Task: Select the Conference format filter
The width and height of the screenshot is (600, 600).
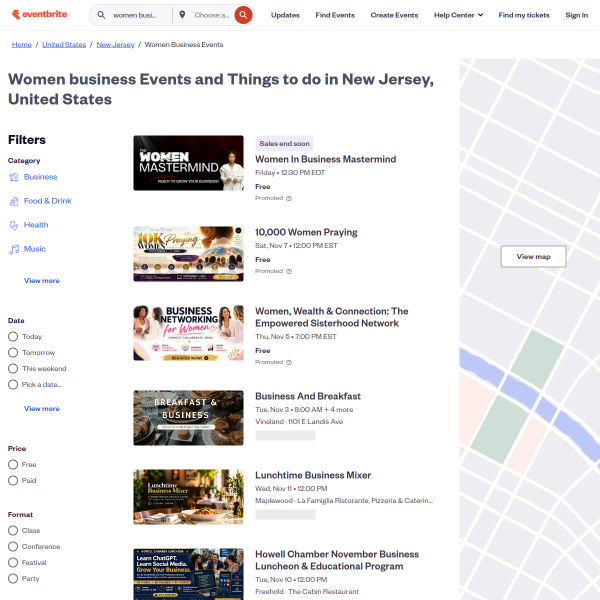Action: 13,546
